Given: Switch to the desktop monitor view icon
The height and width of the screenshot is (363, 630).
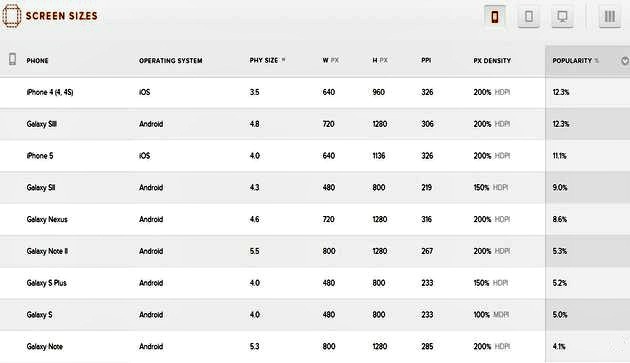Looking at the screenshot, I should (x=562, y=16).
